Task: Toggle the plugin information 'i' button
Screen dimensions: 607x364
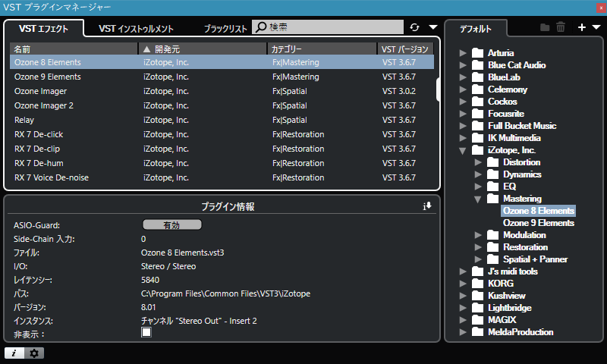Action: point(14,353)
